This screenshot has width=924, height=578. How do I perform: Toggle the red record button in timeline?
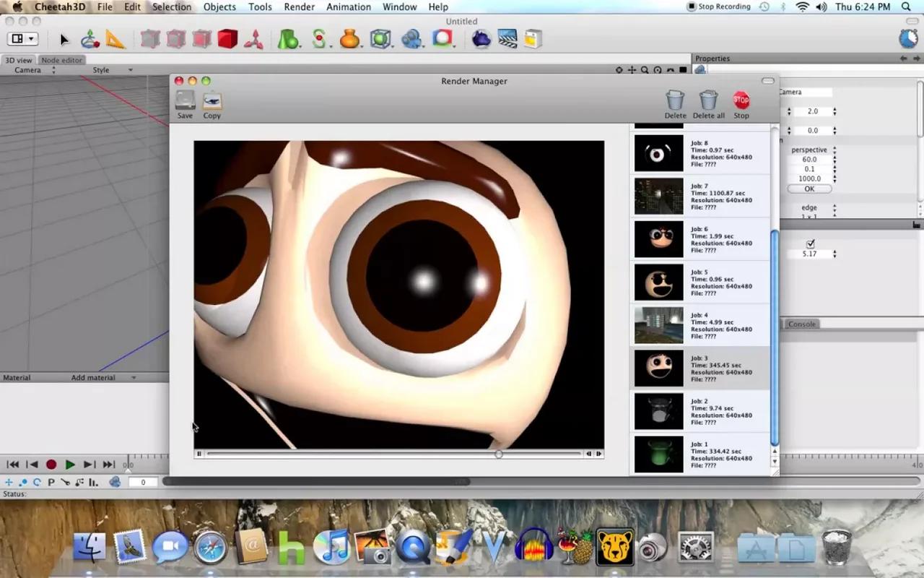pyautogui.click(x=51, y=465)
